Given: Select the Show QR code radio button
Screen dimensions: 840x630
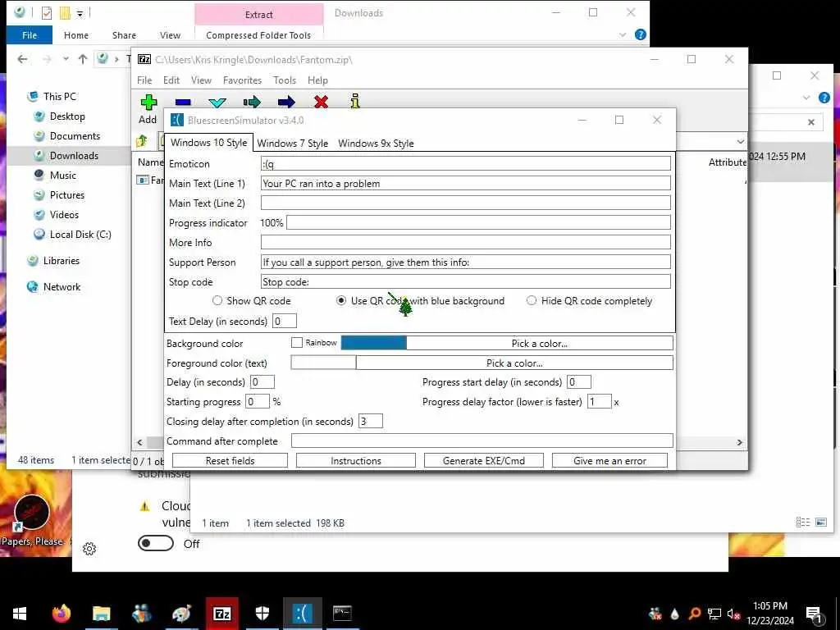Looking at the screenshot, I should tap(217, 300).
